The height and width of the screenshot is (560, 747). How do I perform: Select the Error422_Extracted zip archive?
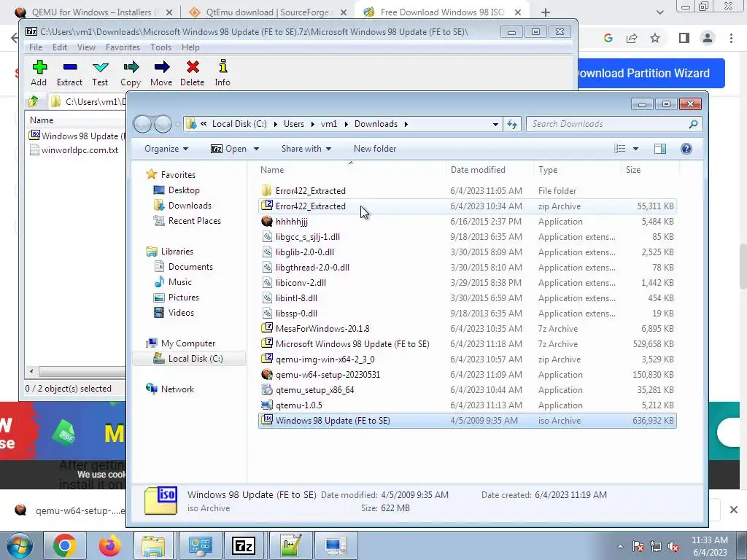[x=468, y=206]
